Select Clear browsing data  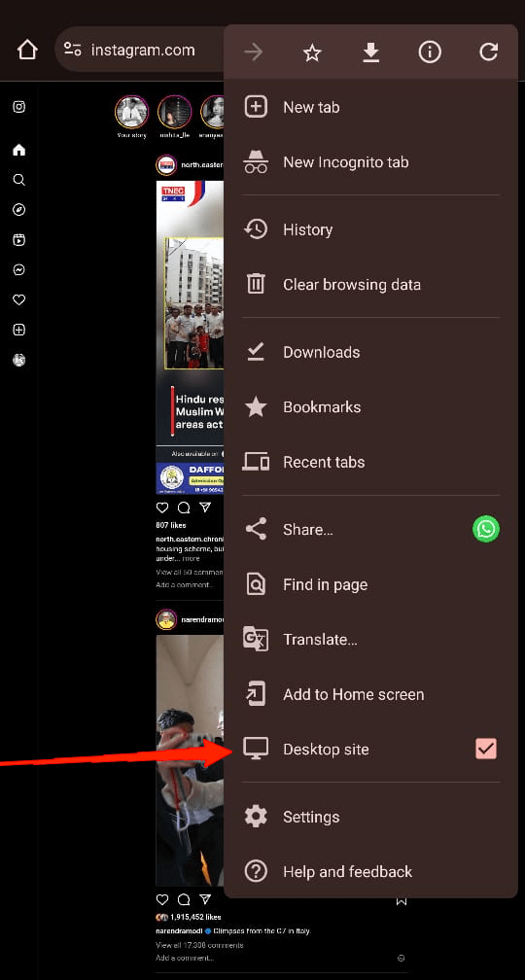370,284
